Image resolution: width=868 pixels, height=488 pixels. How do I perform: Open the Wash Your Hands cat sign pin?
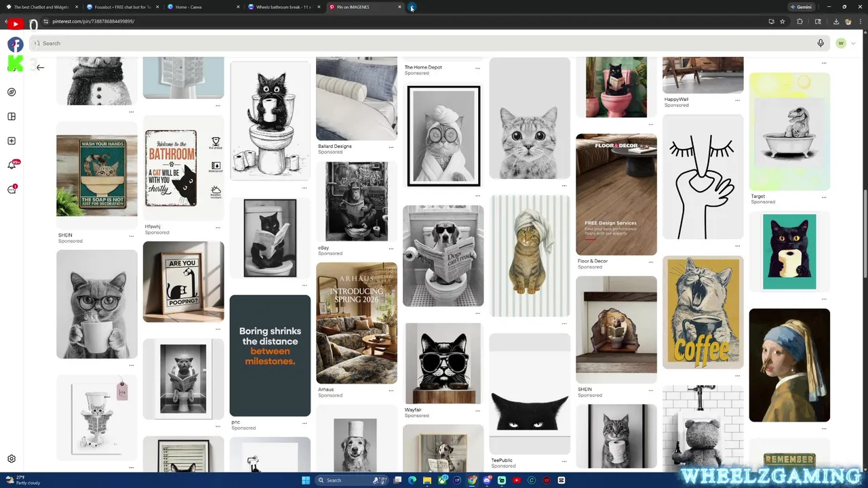pos(96,176)
